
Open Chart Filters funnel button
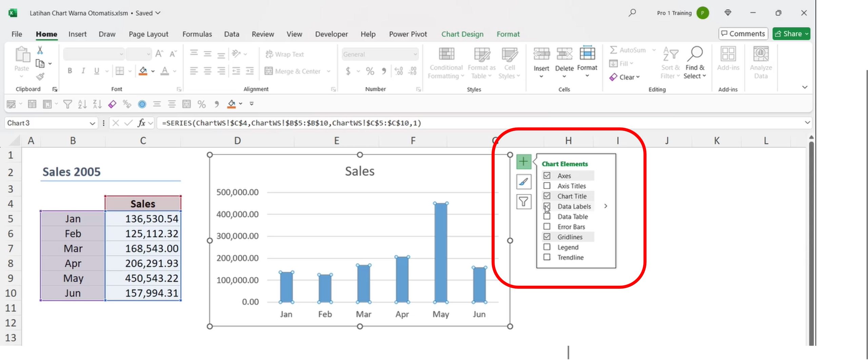[x=523, y=202]
